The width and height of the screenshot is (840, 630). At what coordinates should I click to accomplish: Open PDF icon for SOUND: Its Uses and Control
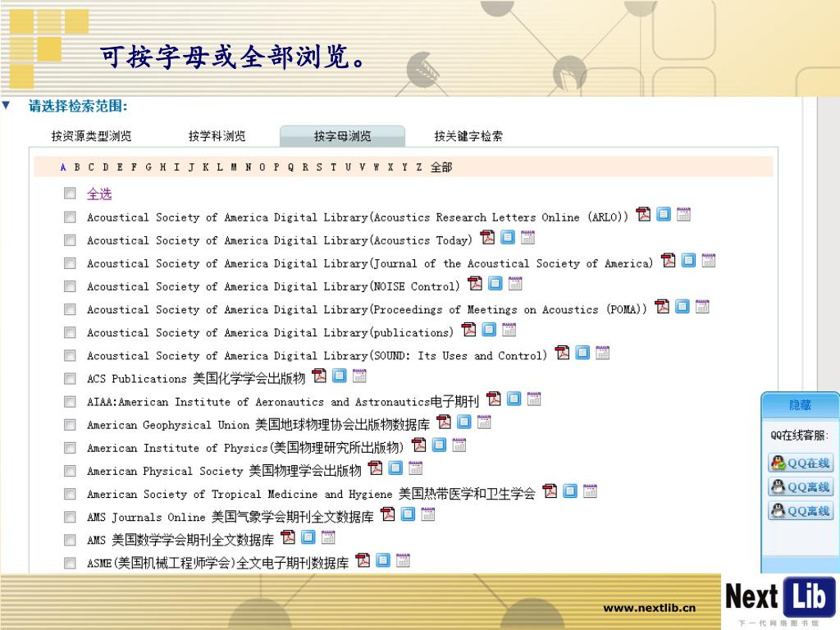pos(563,353)
